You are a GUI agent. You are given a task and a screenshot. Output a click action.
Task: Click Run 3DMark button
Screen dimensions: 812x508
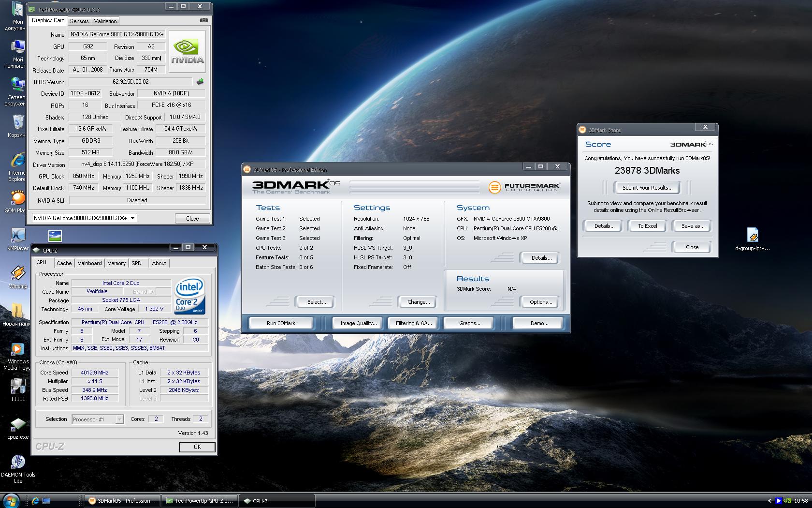pyautogui.click(x=281, y=323)
